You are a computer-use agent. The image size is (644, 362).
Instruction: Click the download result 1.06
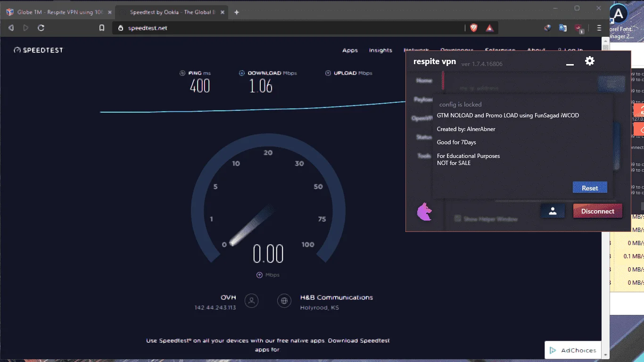(x=261, y=86)
